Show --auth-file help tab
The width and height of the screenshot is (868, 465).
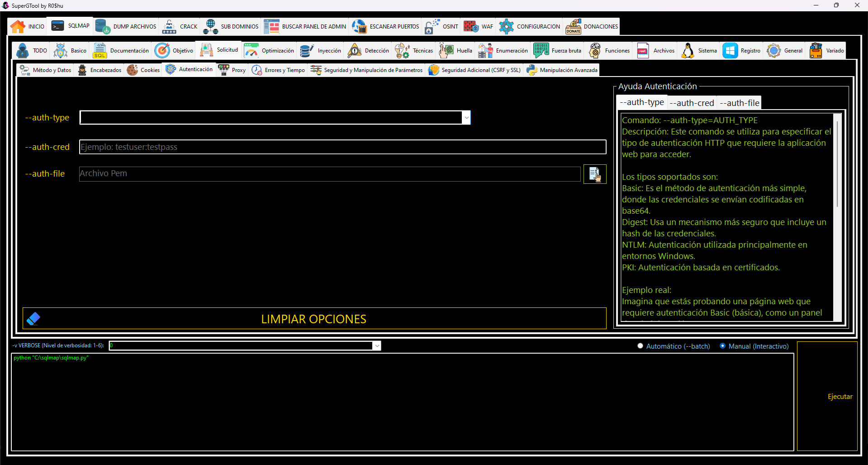[x=740, y=103]
